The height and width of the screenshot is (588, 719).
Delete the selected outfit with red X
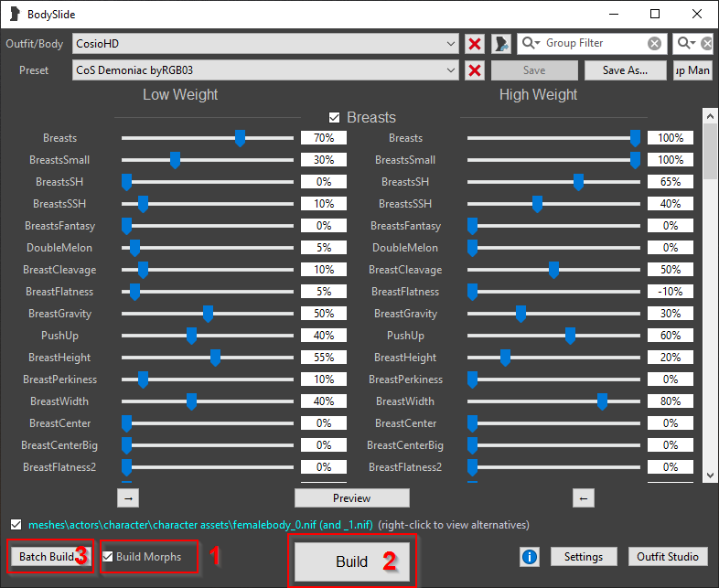coord(475,44)
